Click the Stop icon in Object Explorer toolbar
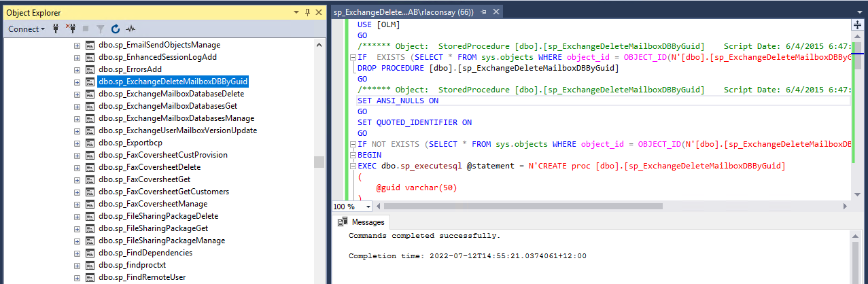The width and height of the screenshot is (868, 284). [x=86, y=29]
